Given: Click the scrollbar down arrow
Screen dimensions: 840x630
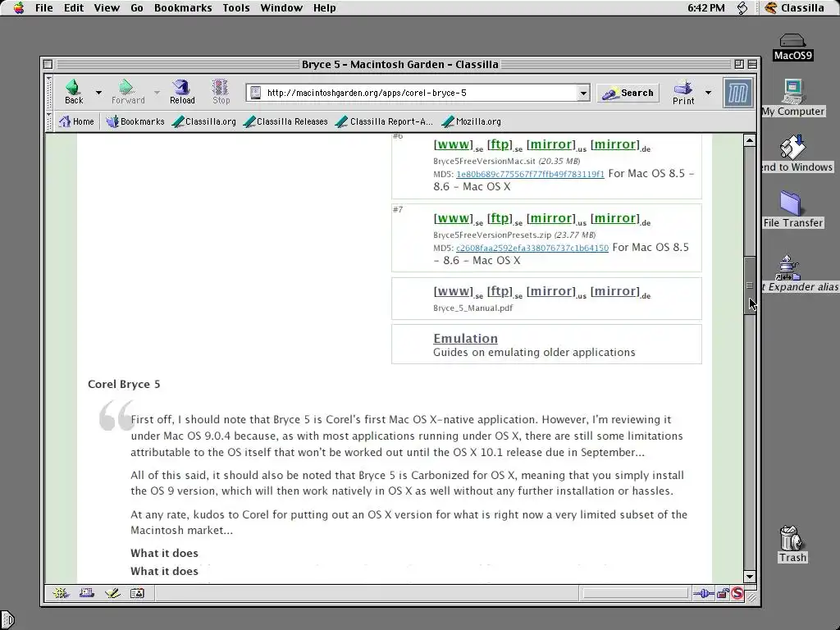Looking at the screenshot, I should pyautogui.click(x=750, y=577).
